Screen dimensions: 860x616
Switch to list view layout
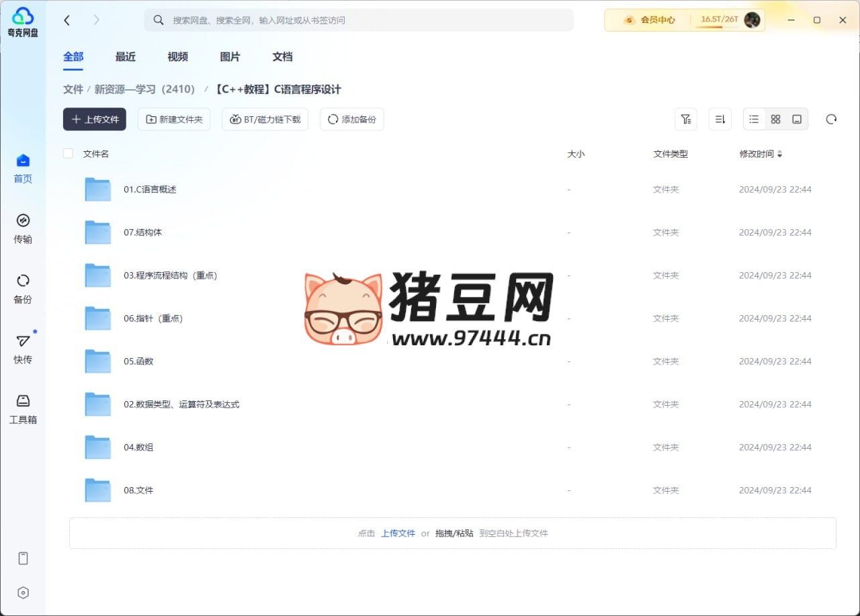point(754,120)
